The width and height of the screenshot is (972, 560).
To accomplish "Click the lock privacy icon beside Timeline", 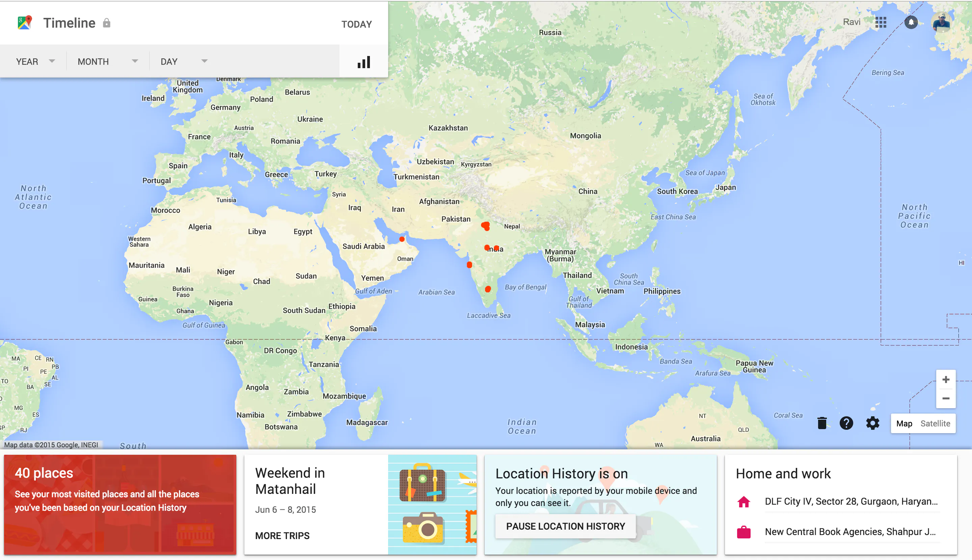I will tap(107, 23).
